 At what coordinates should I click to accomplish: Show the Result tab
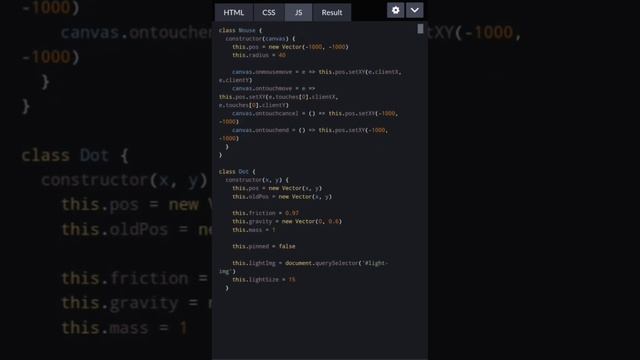click(332, 13)
